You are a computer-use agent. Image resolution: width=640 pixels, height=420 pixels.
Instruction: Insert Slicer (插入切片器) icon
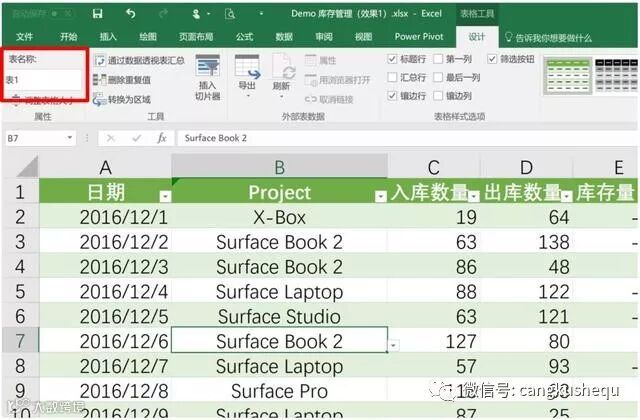(x=207, y=66)
